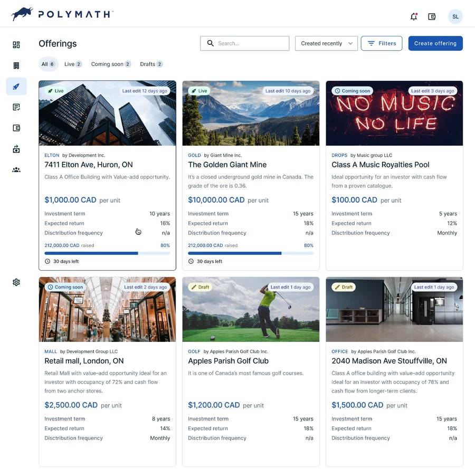The height and width of the screenshot is (476, 475).
Task: Open the Filters panel
Action: click(x=382, y=43)
